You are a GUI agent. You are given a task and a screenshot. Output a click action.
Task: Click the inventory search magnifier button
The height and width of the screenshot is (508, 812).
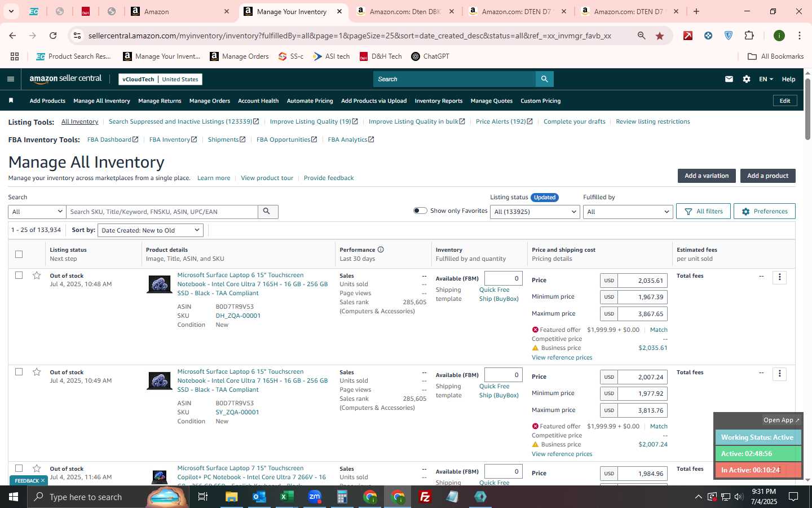pos(267,212)
